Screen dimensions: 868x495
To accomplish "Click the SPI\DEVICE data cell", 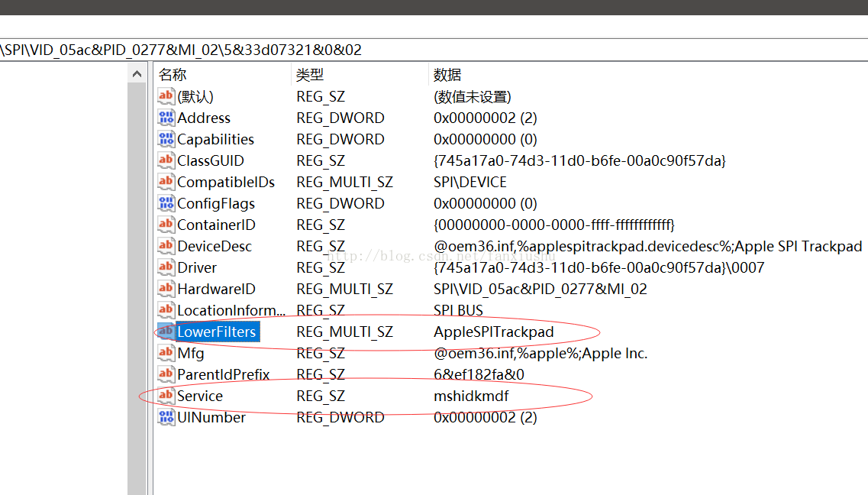I will point(469,182).
